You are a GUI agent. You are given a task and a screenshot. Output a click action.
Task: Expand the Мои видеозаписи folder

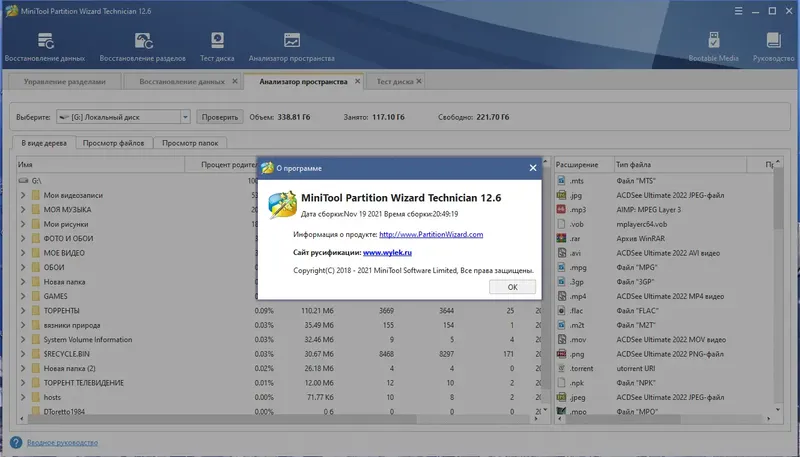tap(23, 195)
